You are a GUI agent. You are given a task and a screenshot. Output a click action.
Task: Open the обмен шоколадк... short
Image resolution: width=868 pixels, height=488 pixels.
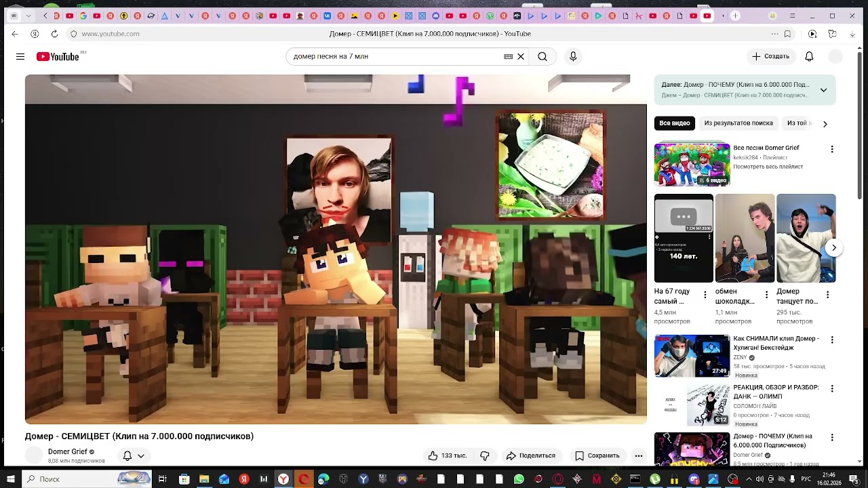pos(745,238)
